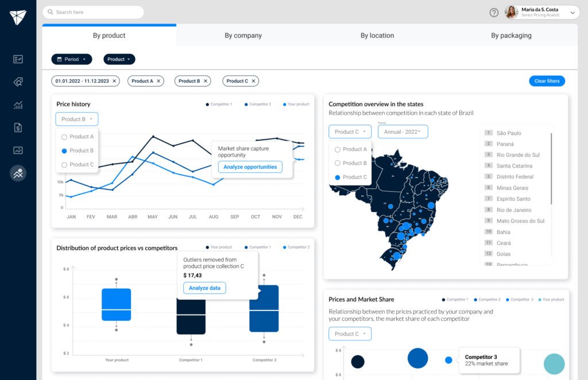Screen dimensions: 588x380
Task: Click the help question mark icon
Action: 494,13
